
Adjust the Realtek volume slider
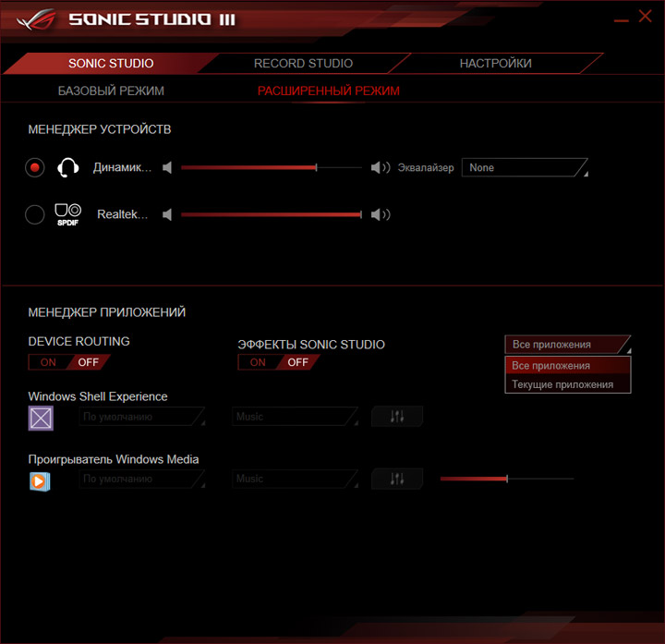pyautogui.click(x=272, y=214)
